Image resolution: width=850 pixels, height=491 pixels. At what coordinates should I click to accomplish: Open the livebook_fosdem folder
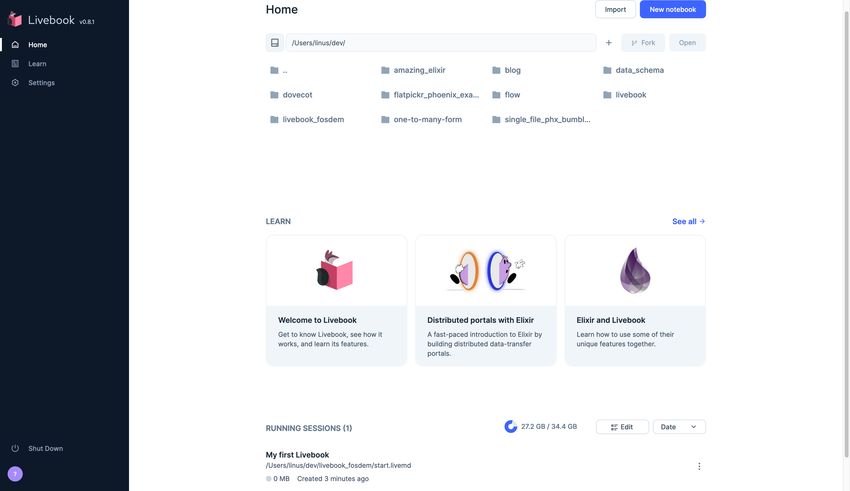pos(307,119)
